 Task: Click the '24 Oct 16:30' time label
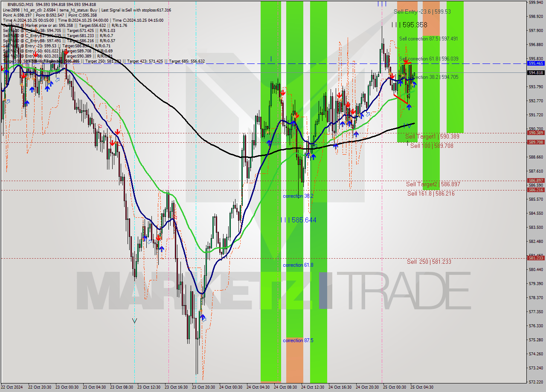pyautogui.click(x=341, y=387)
